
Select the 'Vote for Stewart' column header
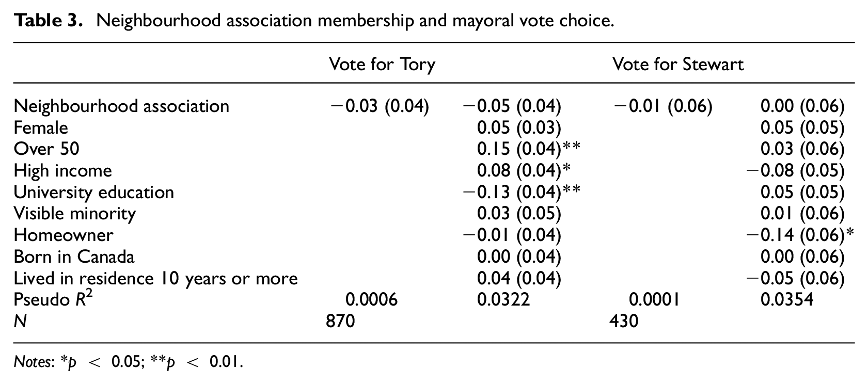click(678, 64)
